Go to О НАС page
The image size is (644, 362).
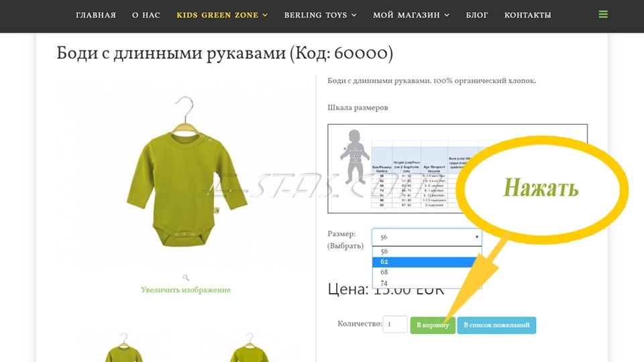(146, 15)
